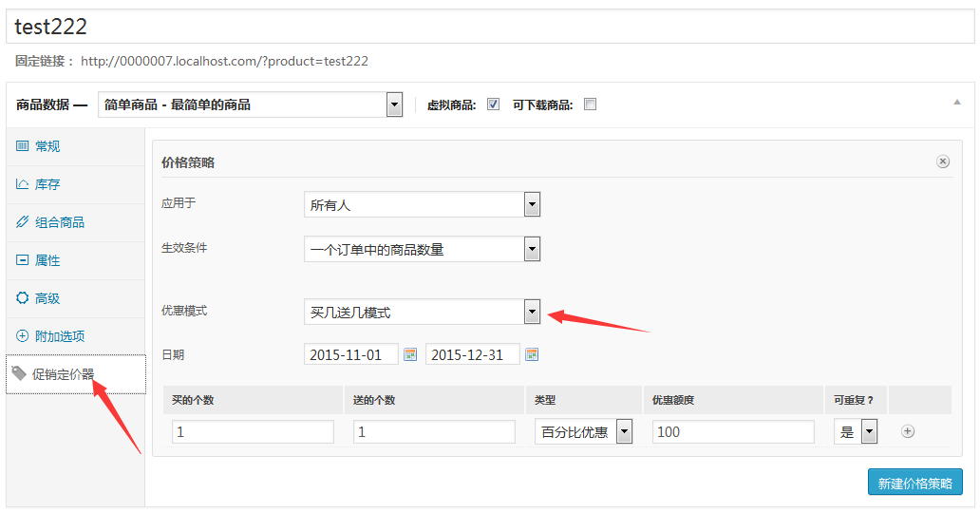Click the 价格策略 panel heading
980x513 pixels.
pyautogui.click(x=188, y=162)
